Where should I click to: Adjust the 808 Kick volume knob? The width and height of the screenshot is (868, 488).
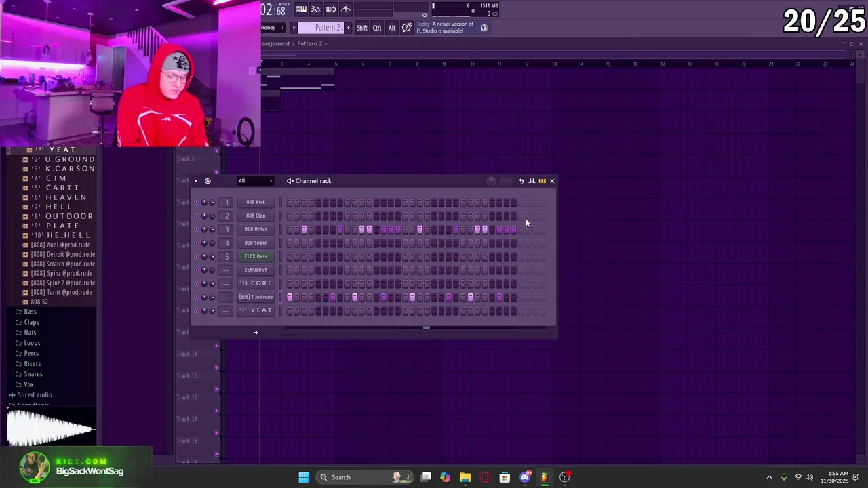212,202
